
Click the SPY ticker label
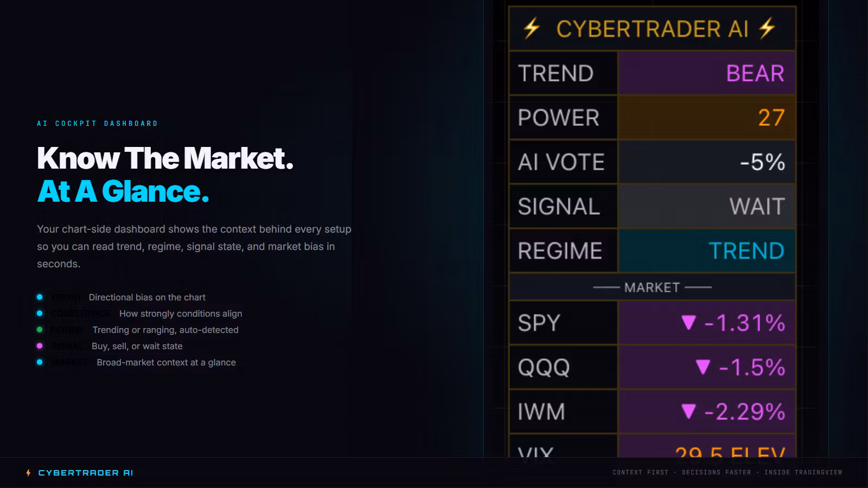(539, 323)
